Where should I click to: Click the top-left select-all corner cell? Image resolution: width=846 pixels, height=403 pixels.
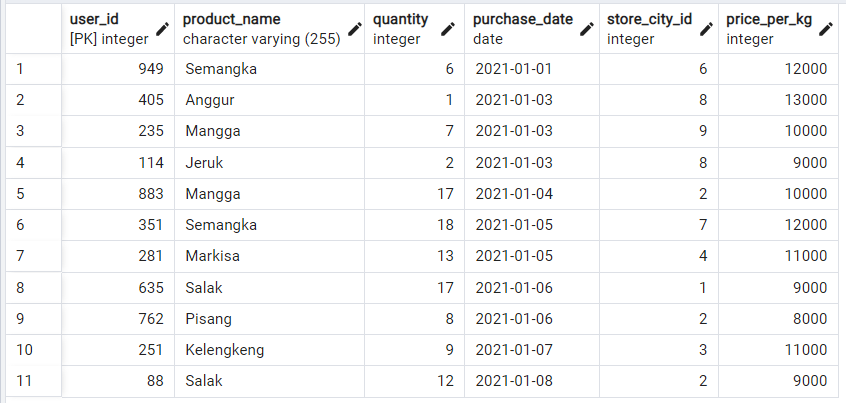pyautogui.click(x=33, y=29)
